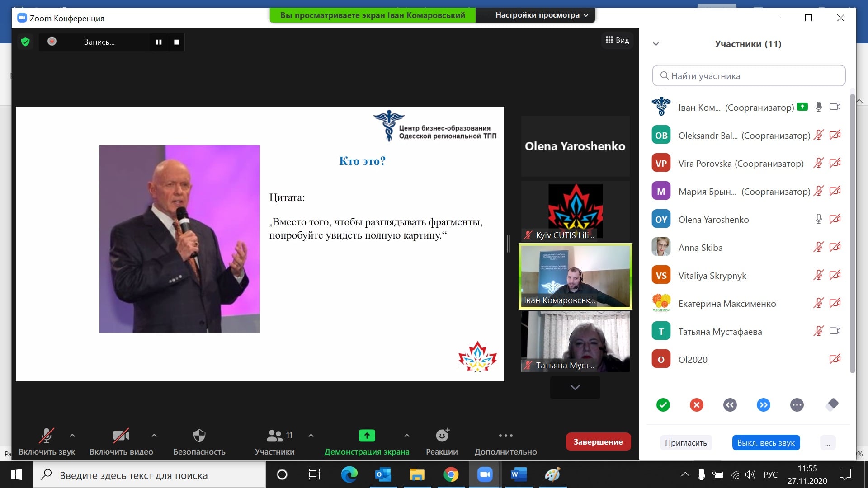Click the blue Go Faster arrows icon
This screenshot has width=868, height=488.
763,405
